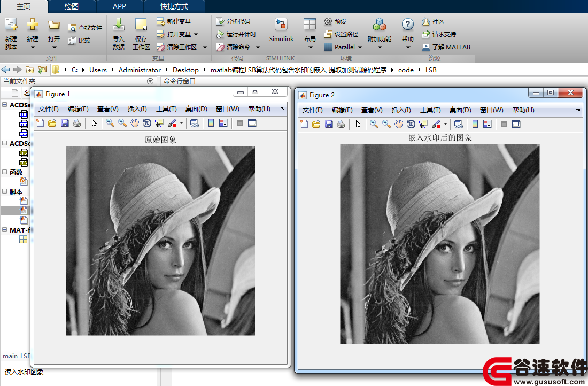Click Up One Level folder button
Image resolution: width=588 pixels, height=386 pixels.
pyautogui.click(x=29, y=70)
